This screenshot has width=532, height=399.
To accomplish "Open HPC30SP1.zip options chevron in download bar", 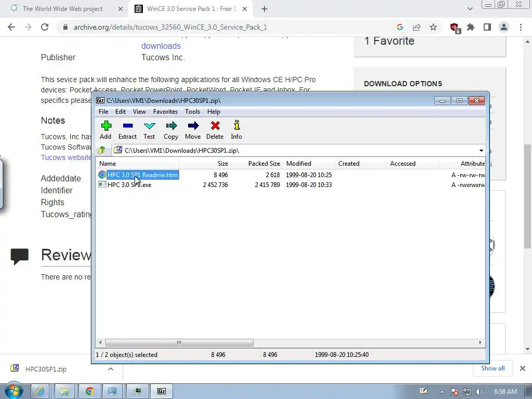I will [x=111, y=369].
